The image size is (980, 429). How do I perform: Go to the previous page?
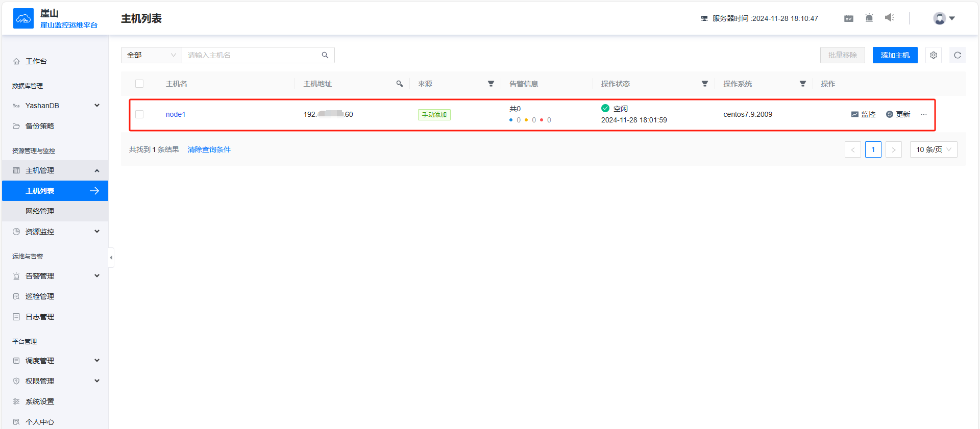click(x=853, y=149)
